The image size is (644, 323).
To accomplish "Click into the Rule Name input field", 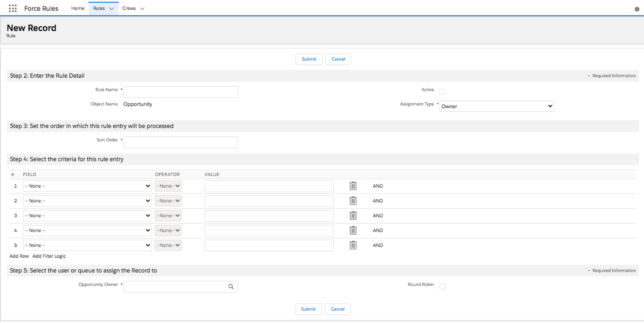I will click(x=180, y=92).
